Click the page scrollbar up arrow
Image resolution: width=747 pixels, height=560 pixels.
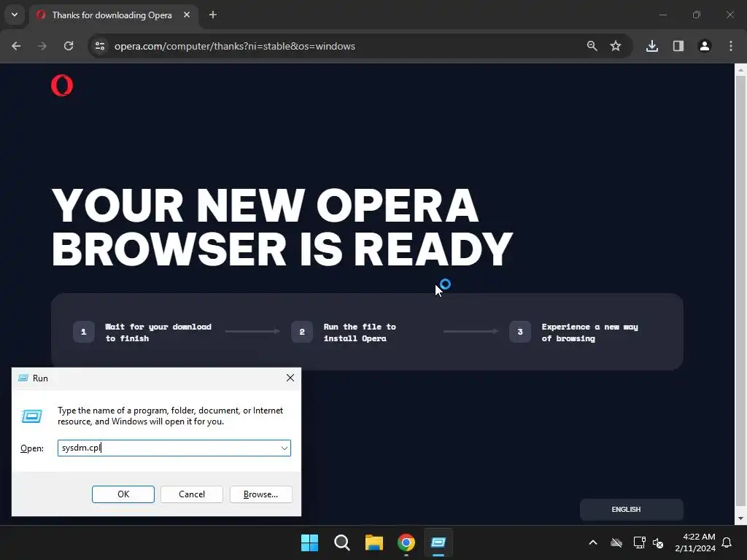click(740, 70)
